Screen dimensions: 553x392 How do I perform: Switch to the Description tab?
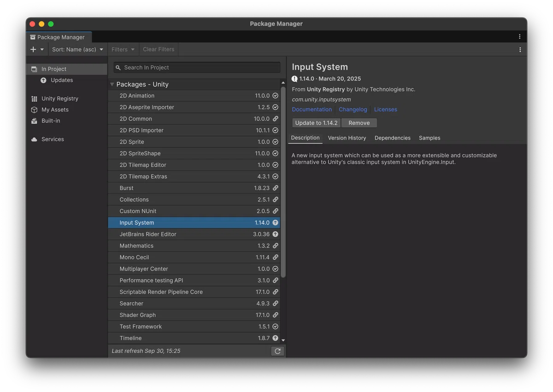click(x=305, y=138)
